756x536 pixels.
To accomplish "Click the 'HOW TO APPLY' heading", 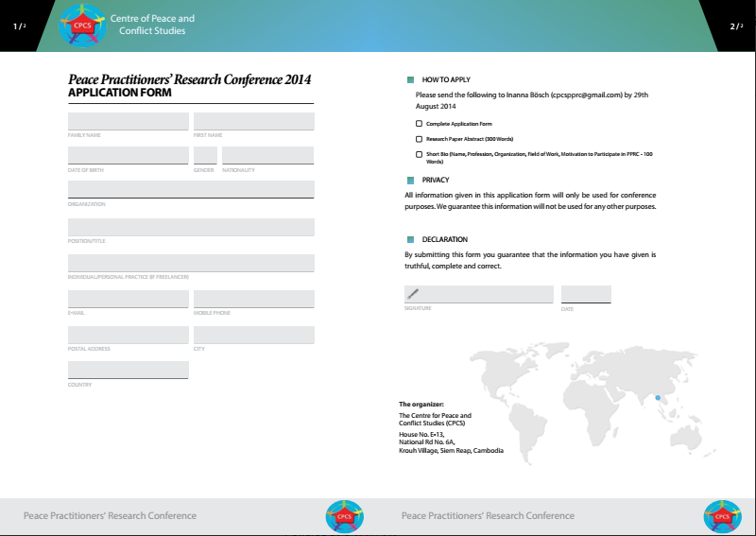I will tap(446, 80).
